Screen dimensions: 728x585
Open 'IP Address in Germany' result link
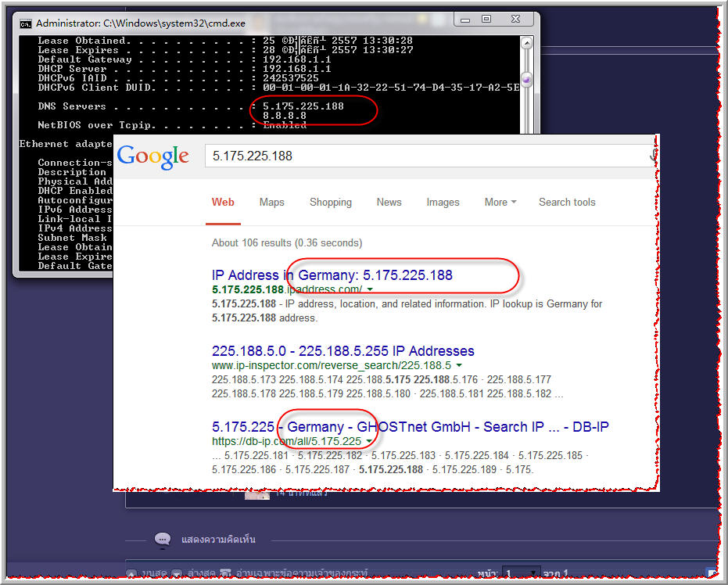(x=332, y=275)
